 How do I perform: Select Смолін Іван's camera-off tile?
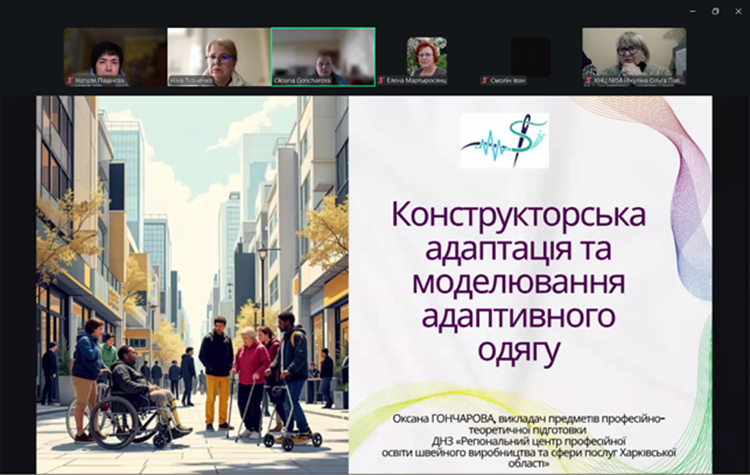click(530, 55)
